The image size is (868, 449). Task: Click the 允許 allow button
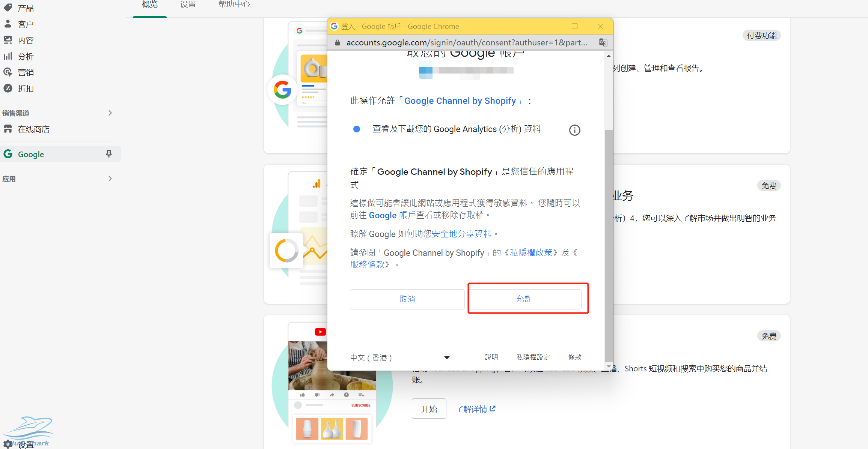pos(524,299)
